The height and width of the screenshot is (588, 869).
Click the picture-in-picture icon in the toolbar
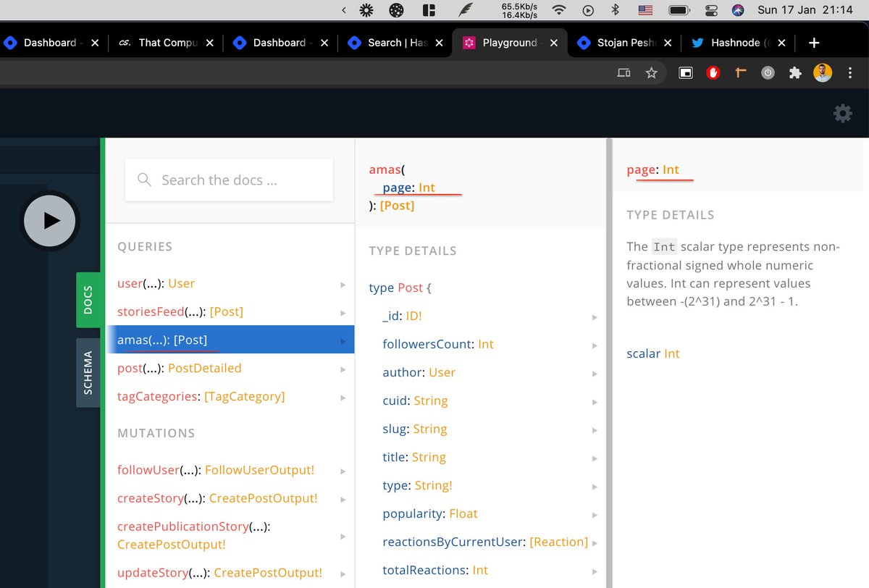(x=685, y=72)
